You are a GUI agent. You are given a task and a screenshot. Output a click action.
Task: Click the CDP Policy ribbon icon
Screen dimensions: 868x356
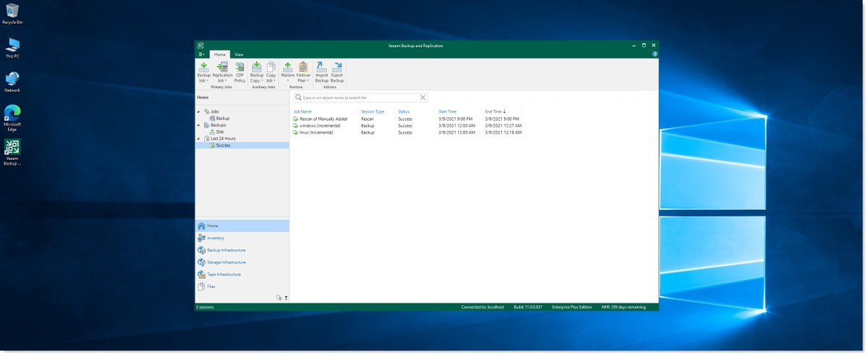[239, 72]
